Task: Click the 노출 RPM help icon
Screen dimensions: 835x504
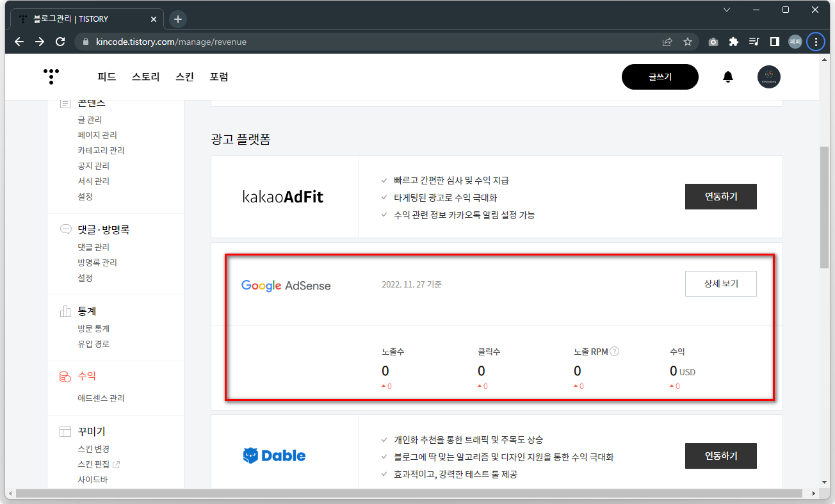Action: point(615,352)
